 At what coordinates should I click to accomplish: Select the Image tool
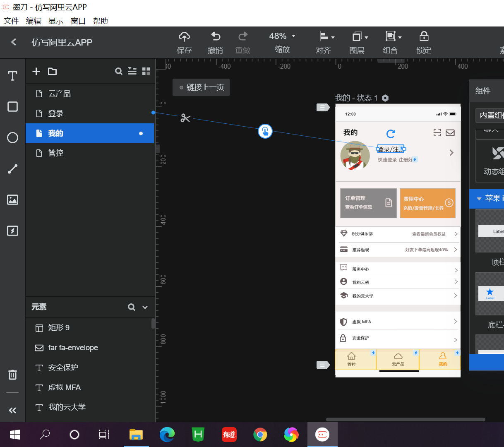click(13, 200)
